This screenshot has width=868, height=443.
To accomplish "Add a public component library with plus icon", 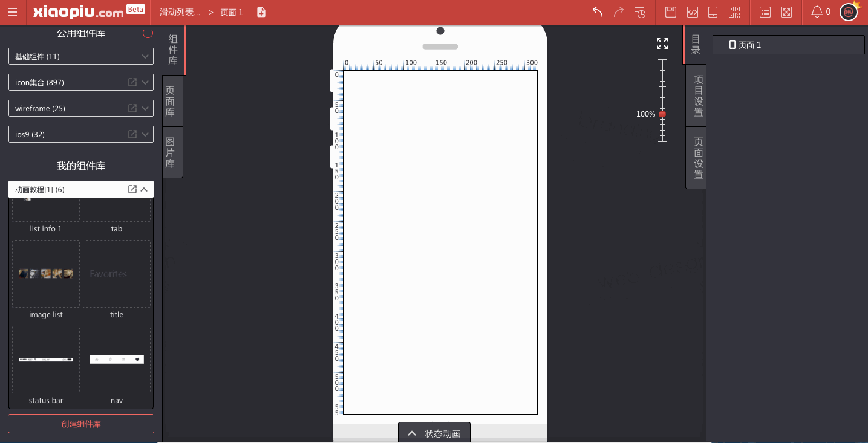I will [x=148, y=33].
